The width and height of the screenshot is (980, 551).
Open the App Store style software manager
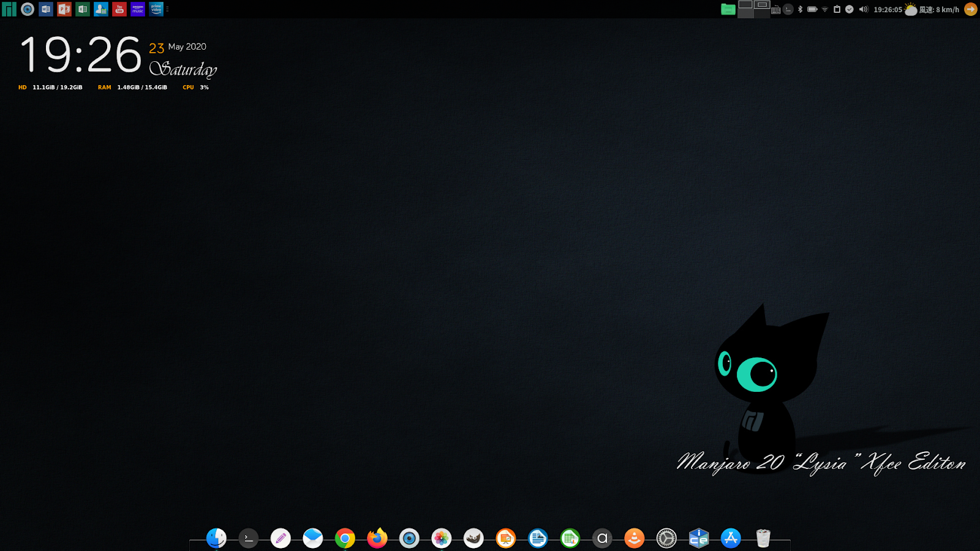click(731, 538)
